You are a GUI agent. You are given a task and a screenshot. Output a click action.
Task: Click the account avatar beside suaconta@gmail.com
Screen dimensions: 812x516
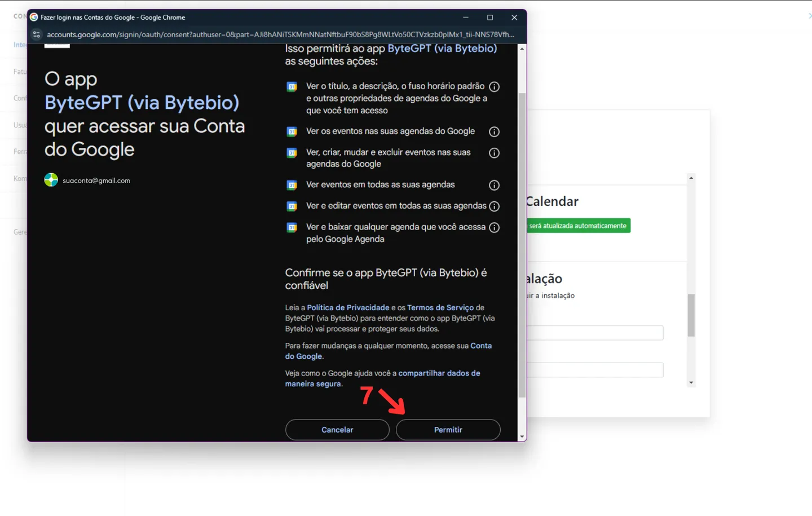pyautogui.click(x=51, y=180)
